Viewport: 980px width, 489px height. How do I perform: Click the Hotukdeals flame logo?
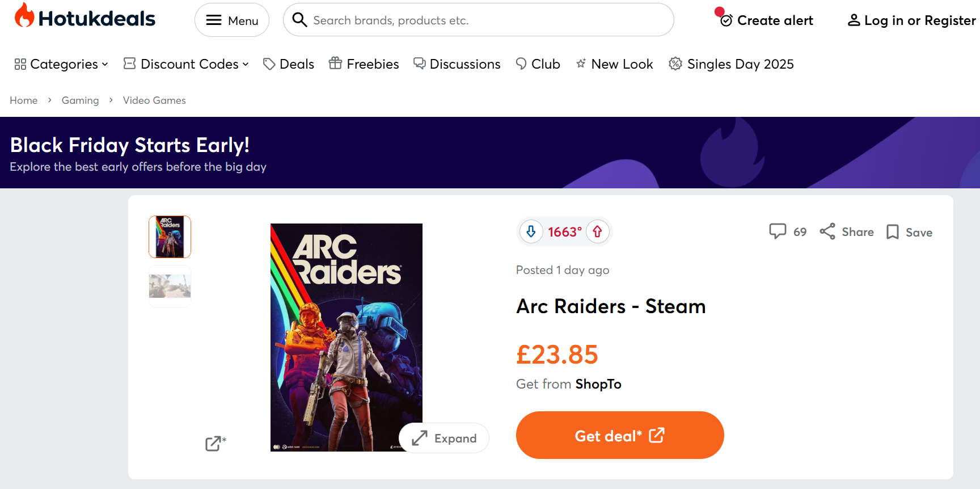click(24, 16)
